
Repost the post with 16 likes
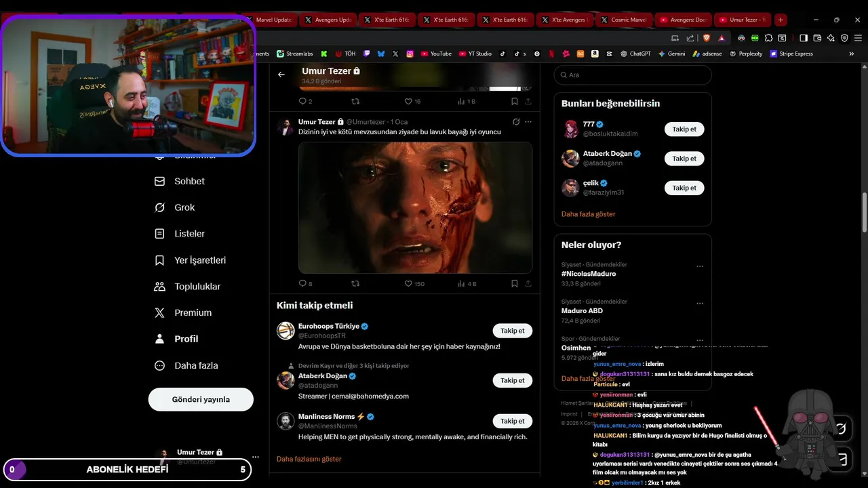(x=355, y=101)
